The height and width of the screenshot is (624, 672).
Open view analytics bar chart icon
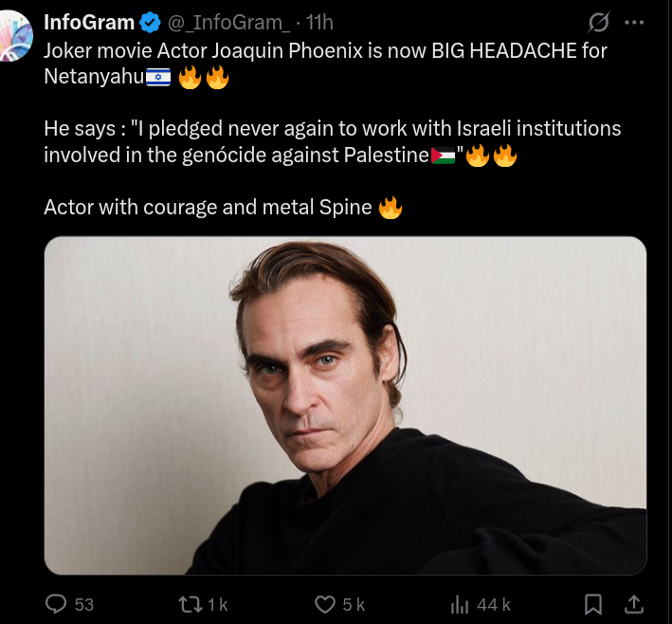coord(460,605)
